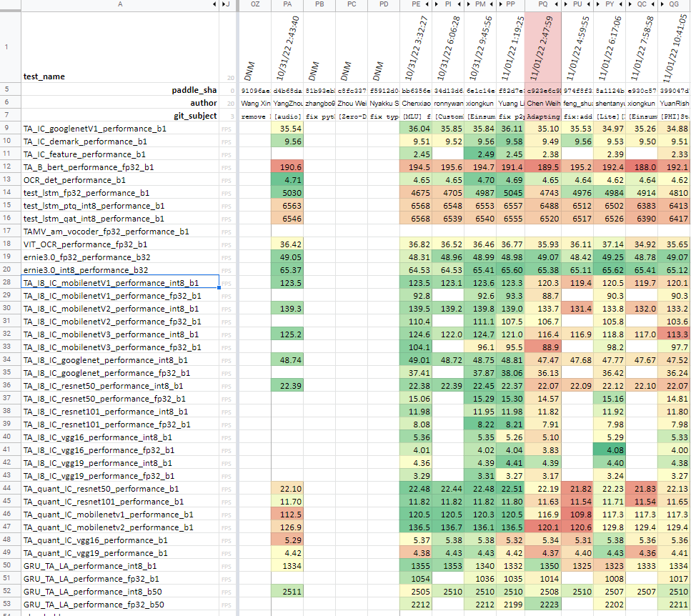Select ernie3.0_int8_performance_b32 test name cell

120,269
